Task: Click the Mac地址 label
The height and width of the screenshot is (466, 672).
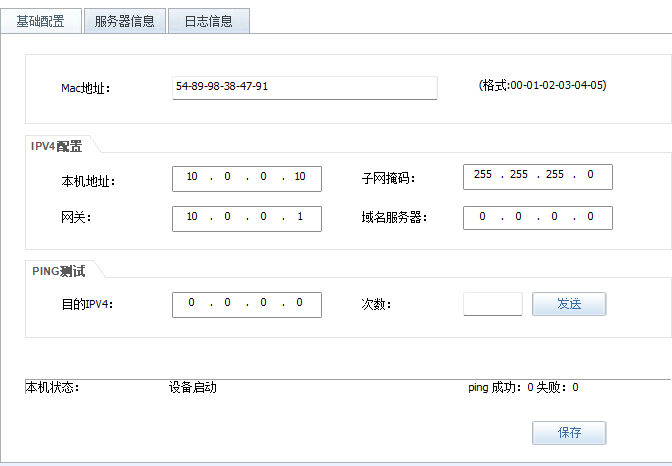Action: (86, 88)
